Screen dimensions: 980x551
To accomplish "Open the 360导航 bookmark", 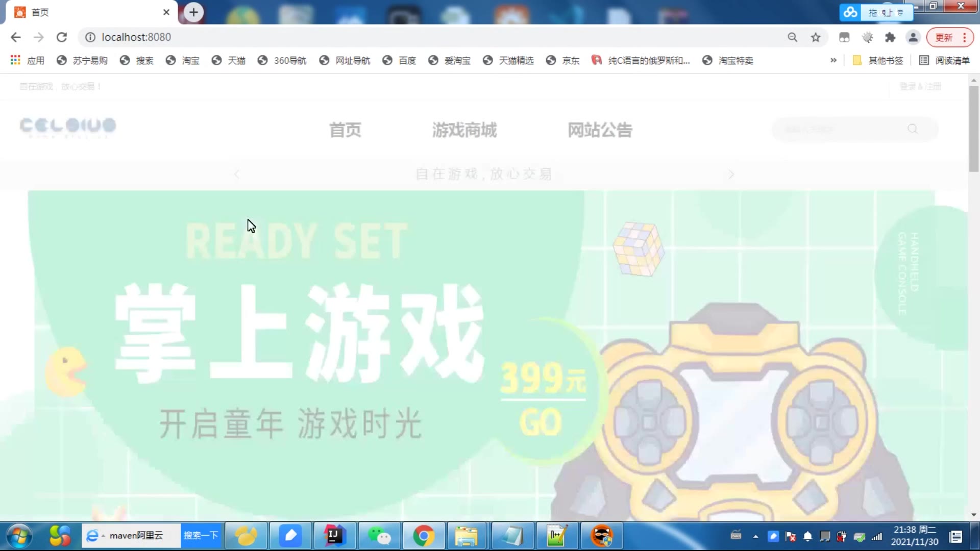I will pos(282,60).
